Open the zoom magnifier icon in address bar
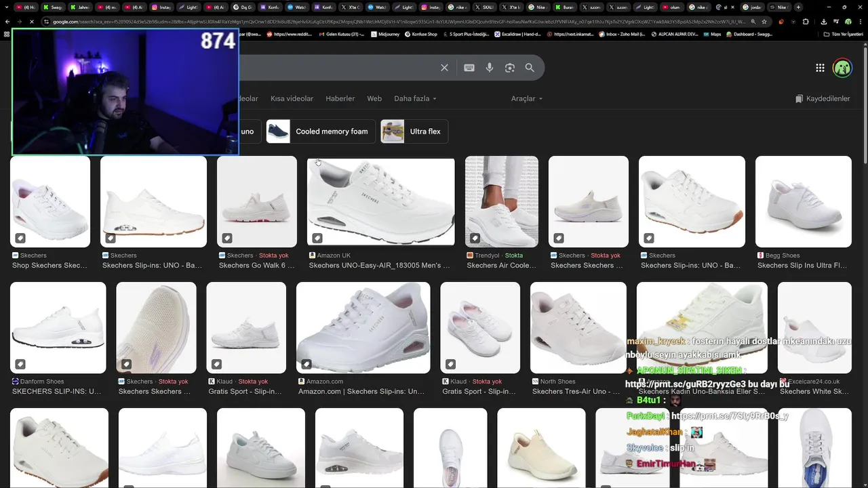 tap(753, 22)
